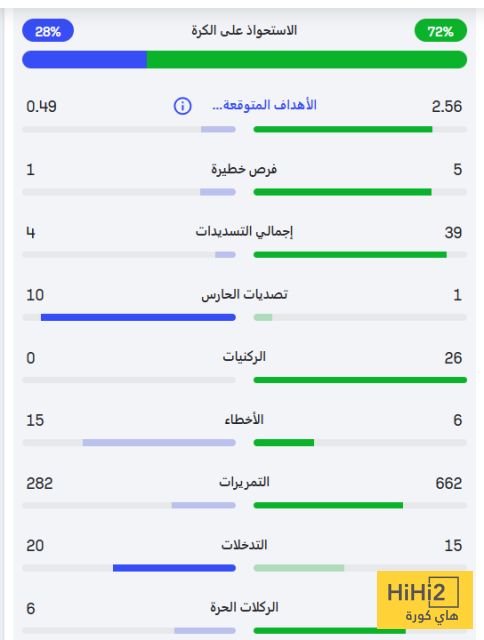
Task: Click the تصديات الحارس stat label
Action: (244, 294)
